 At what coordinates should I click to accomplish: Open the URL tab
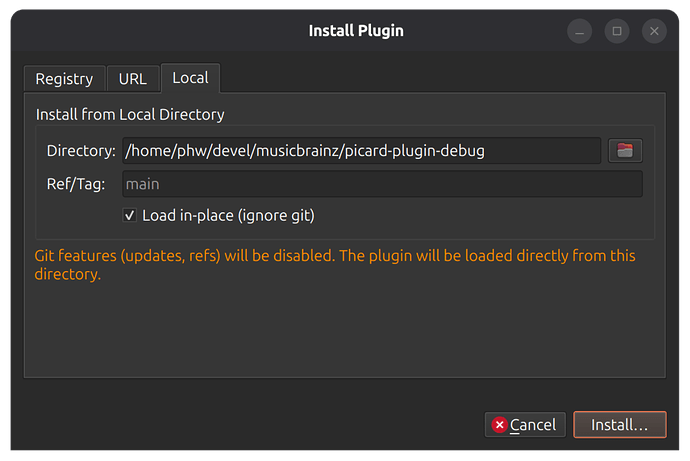tap(133, 79)
